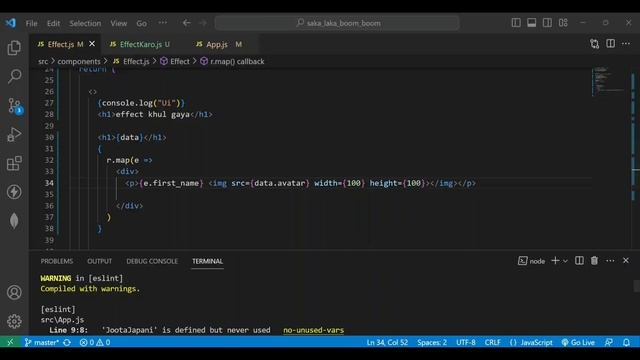The height and width of the screenshot is (360, 640).
Task: Toggle bottom panel layout icon
Action: [x=531, y=23]
